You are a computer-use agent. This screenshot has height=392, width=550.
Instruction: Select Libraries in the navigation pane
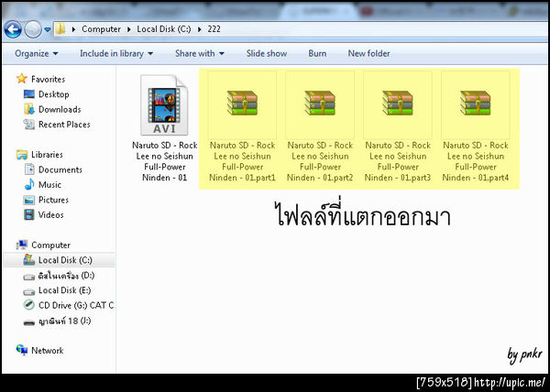[47, 155]
